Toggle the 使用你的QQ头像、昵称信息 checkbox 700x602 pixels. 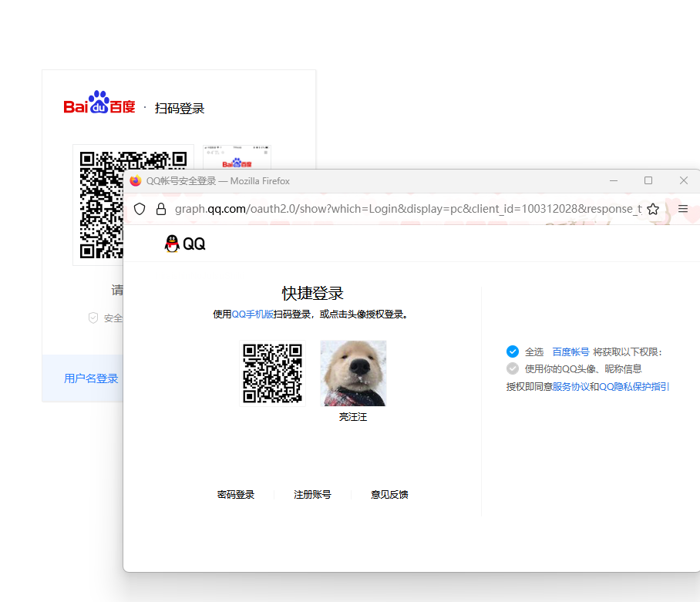pos(513,368)
